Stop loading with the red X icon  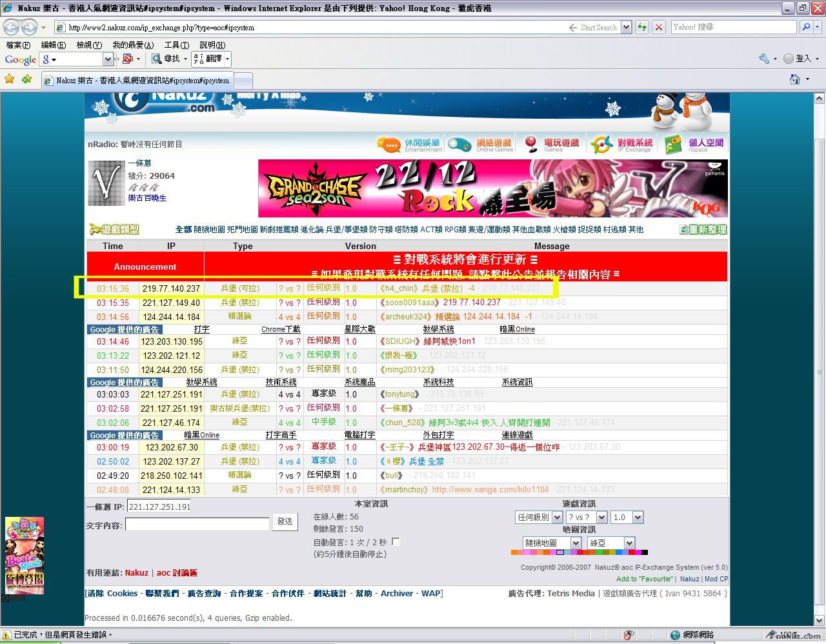[658, 27]
